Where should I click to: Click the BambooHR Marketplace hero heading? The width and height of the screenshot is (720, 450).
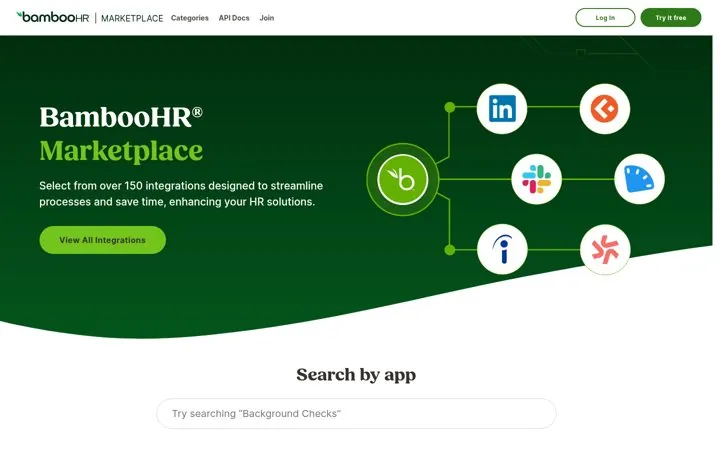click(x=121, y=134)
